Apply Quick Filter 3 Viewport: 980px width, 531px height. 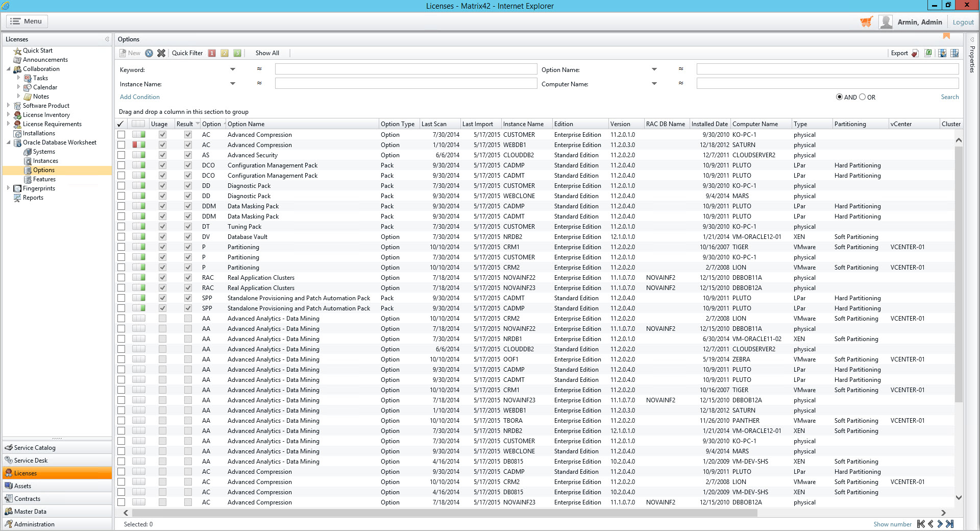(x=237, y=53)
